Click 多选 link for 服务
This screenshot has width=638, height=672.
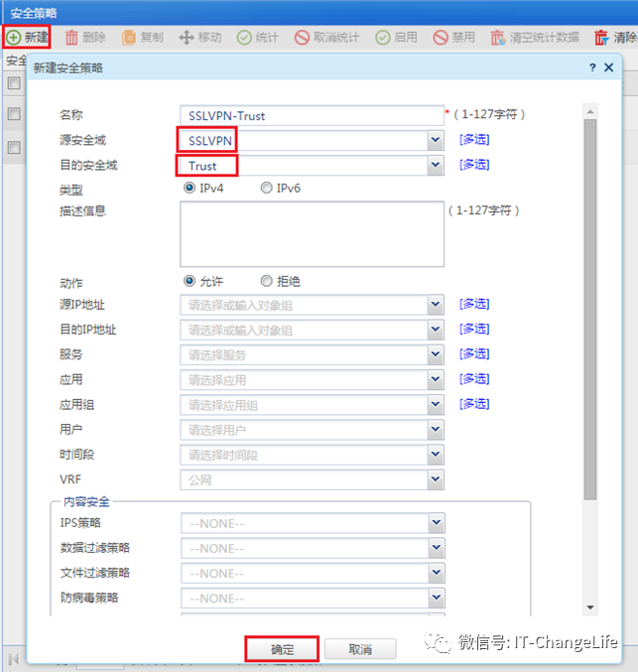[x=474, y=354]
